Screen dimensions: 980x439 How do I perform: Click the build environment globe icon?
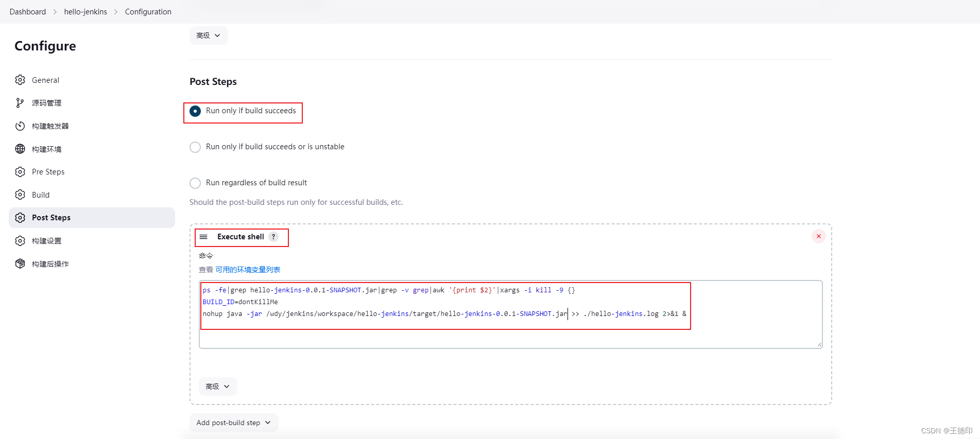(20, 149)
